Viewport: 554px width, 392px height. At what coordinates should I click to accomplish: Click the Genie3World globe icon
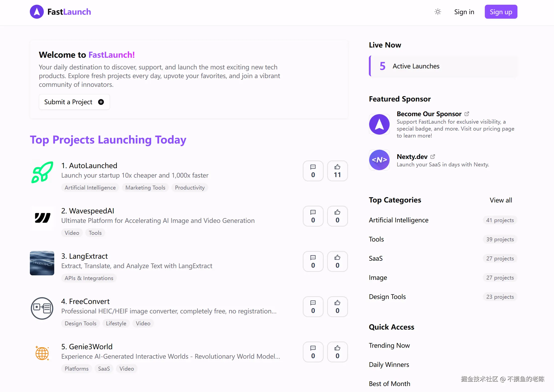tap(42, 353)
